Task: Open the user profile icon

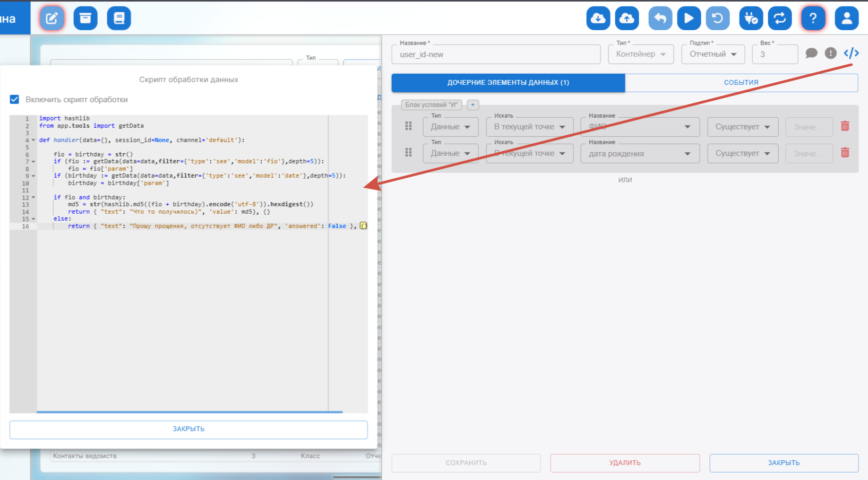Action: pyautogui.click(x=846, y=19)
